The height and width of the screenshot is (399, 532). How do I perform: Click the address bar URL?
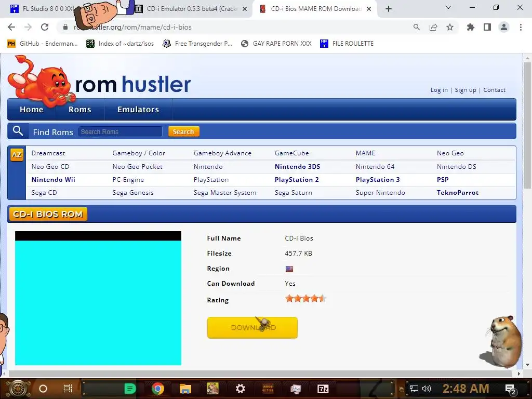pos(132,27)
